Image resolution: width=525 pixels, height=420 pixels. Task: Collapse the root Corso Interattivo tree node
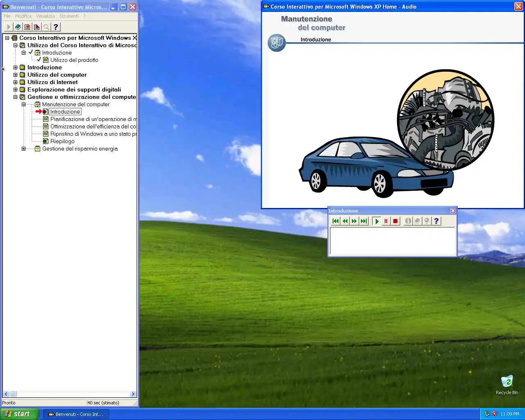[7, 38]
